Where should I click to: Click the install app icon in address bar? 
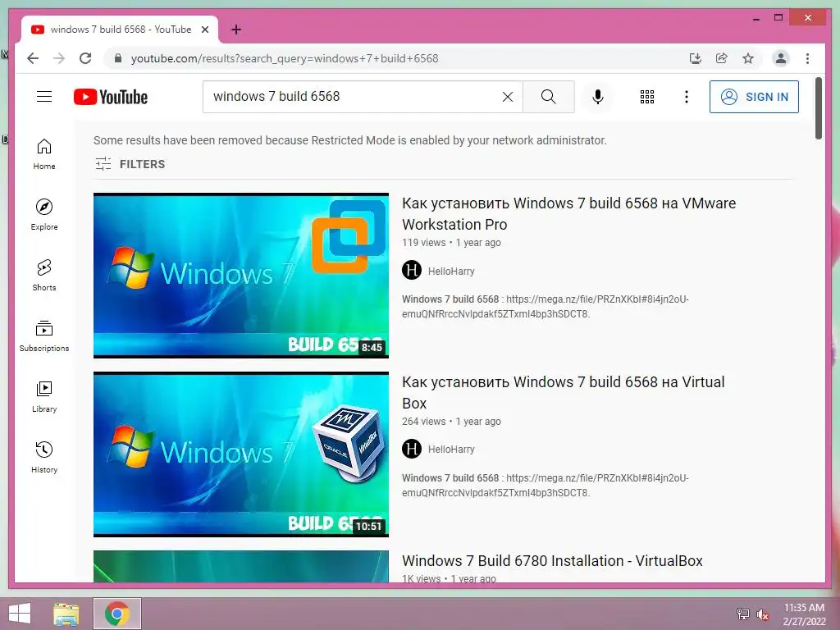[696, 58]
